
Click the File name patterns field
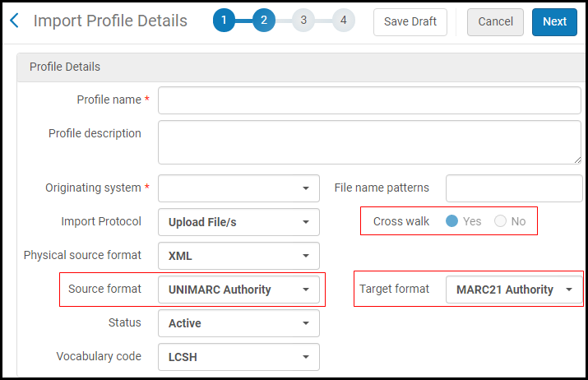point(514,188)
